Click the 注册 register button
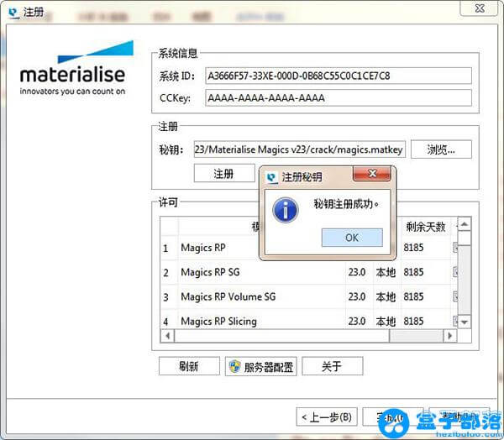The image size is (504, 440). 224,174
